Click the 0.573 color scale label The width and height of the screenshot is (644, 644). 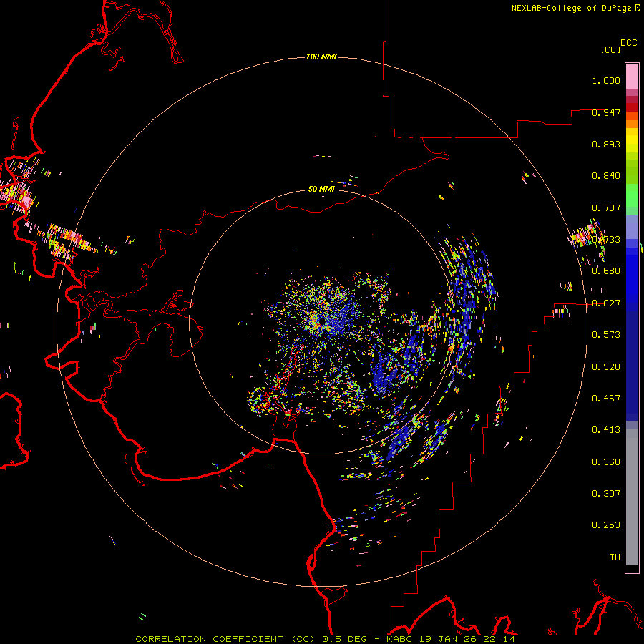606,335
